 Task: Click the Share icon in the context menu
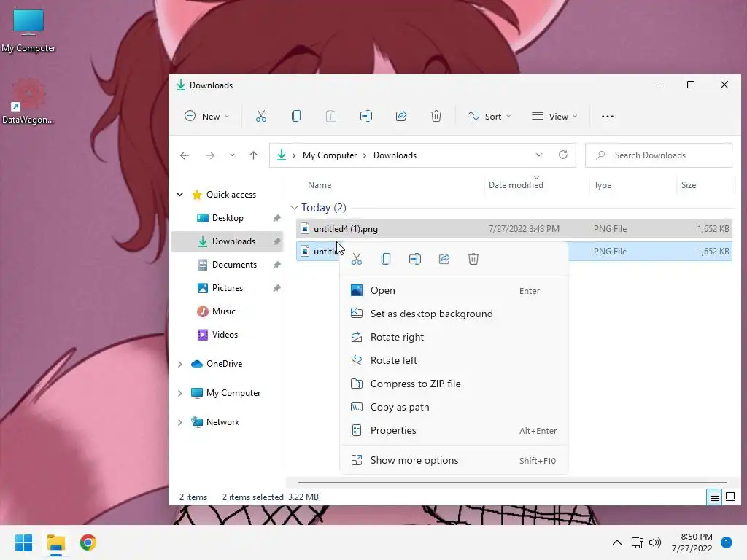[444, 259]
